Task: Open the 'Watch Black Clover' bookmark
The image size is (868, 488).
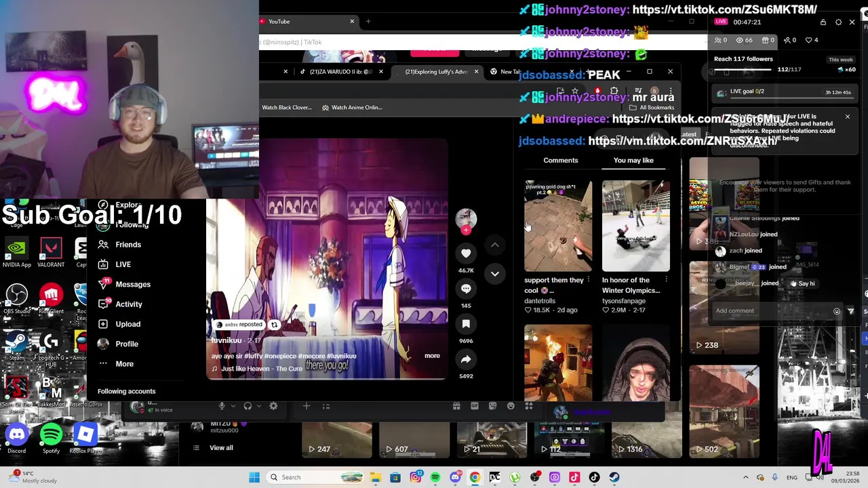Action: coord(286,107)
